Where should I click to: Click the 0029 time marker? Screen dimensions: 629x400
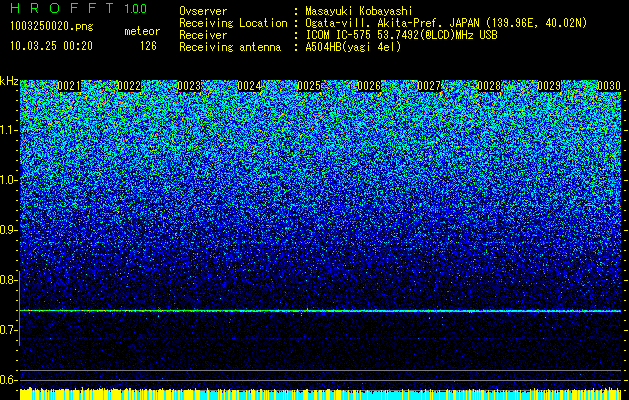coord(549,86)
